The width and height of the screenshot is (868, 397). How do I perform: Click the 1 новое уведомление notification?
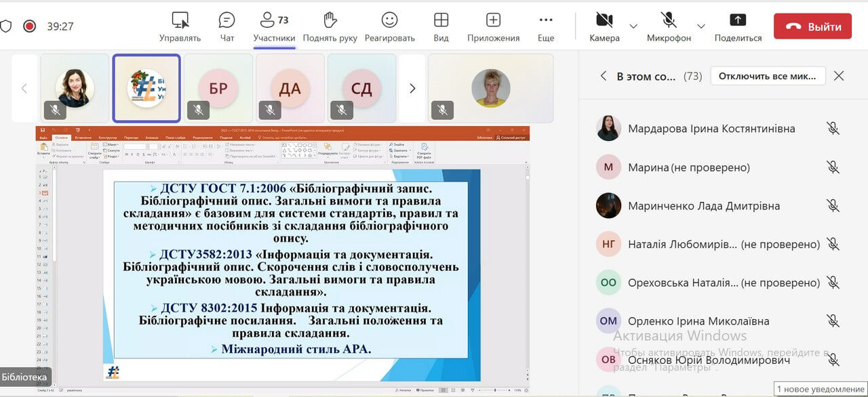[821, 390]
